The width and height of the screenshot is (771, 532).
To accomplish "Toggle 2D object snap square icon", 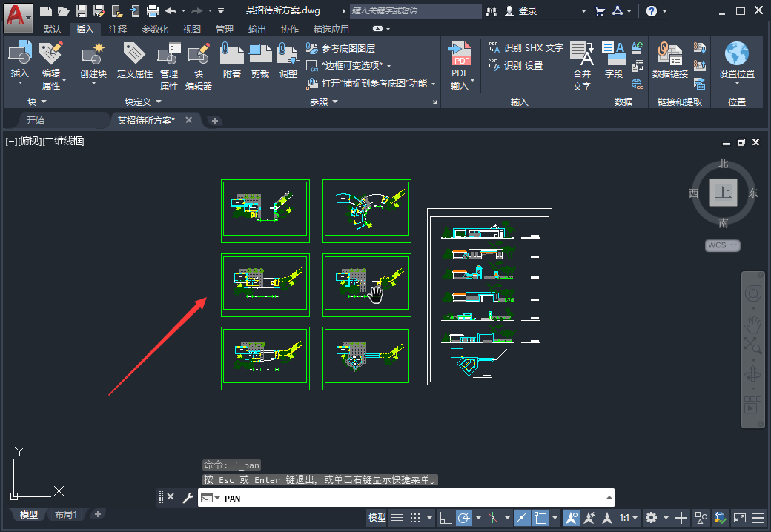I will click(x=540, y=517).
